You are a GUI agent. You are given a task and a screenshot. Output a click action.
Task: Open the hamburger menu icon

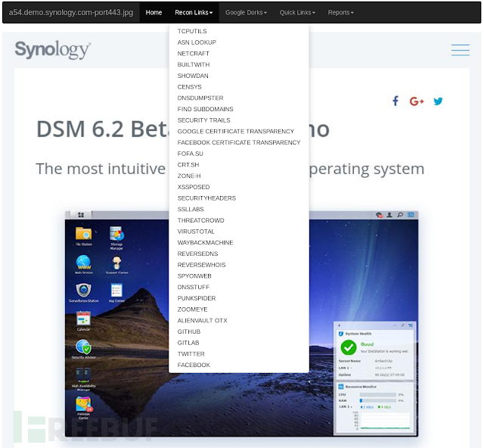click(461, 50)
